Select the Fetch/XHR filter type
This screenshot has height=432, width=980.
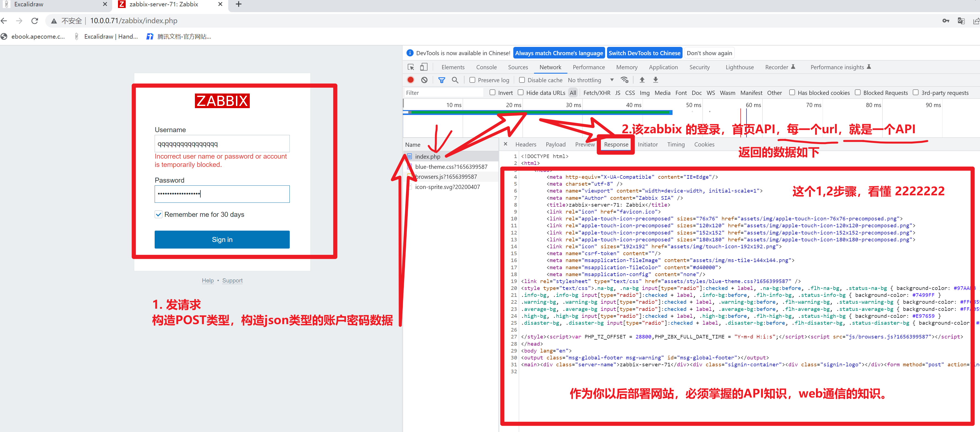click(597, 93)
